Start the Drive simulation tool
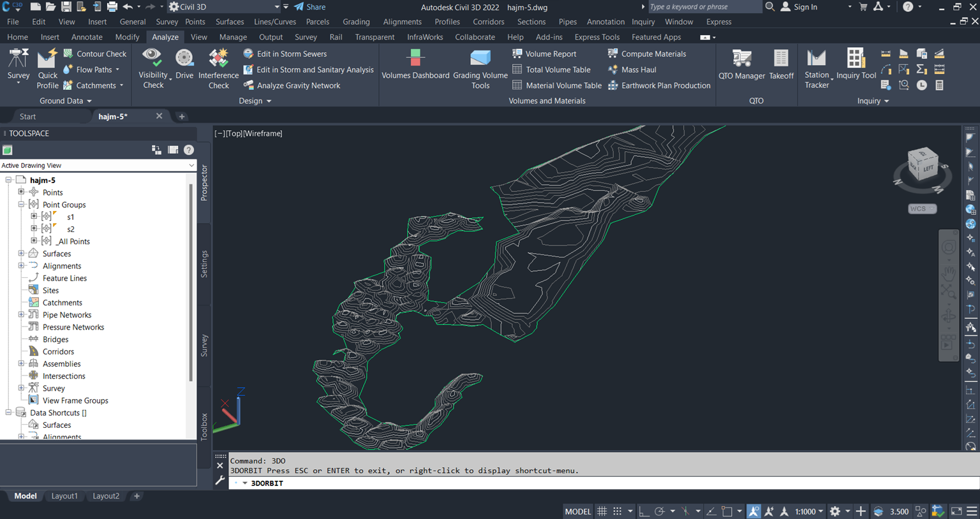This screenshot has width=980, height=519. (x=184, y=64)
